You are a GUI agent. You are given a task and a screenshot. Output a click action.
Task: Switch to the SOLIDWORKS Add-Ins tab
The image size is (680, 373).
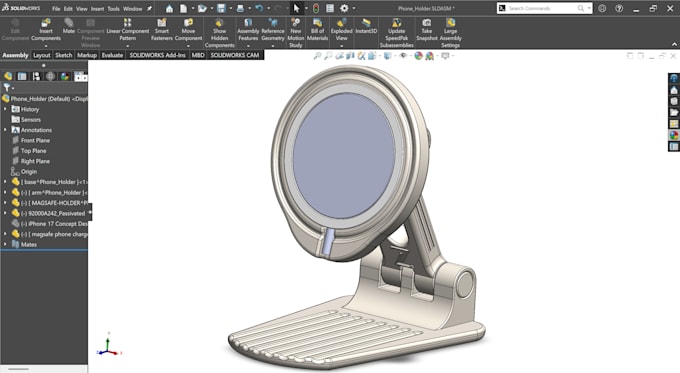click(157, 55)
